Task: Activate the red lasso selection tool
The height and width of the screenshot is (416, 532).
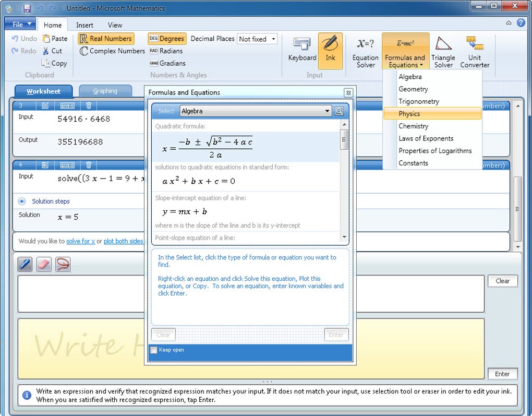Action: 63,264
